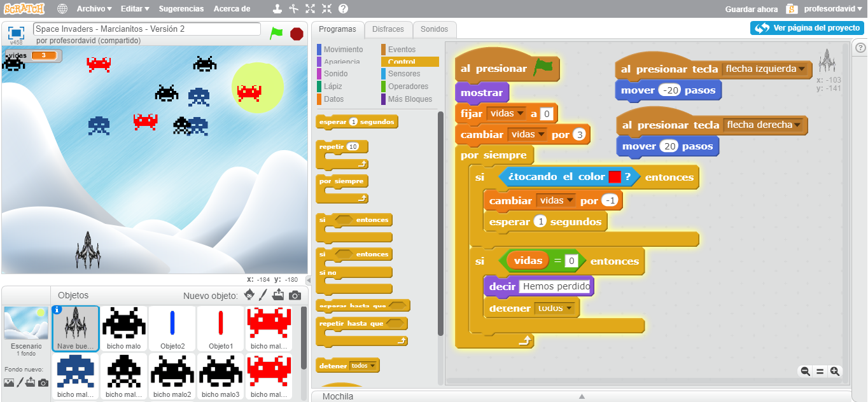Screen dimensions: 868x402
Task: Edit Hemos perdido text in decir block
Action: [x=556, y=287]
